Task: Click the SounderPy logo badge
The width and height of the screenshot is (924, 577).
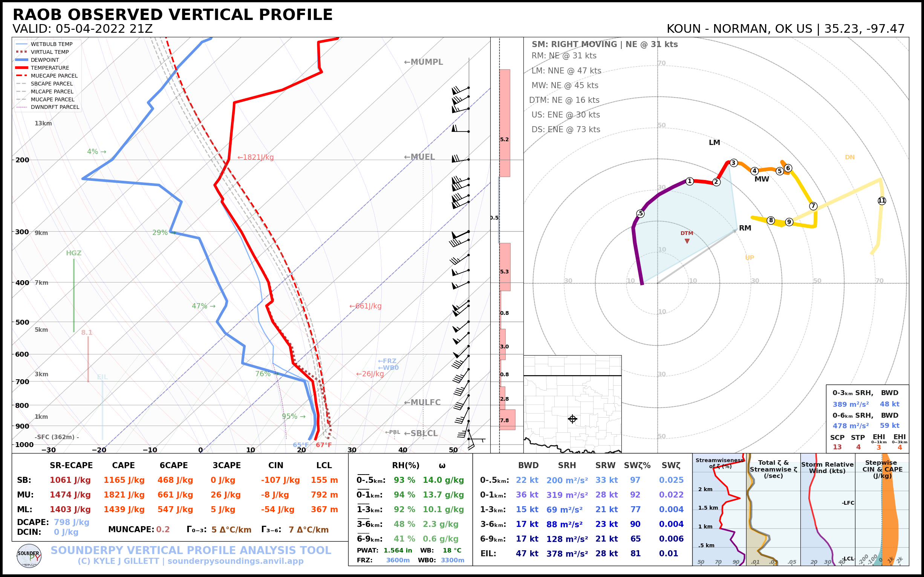Action: 29,556
